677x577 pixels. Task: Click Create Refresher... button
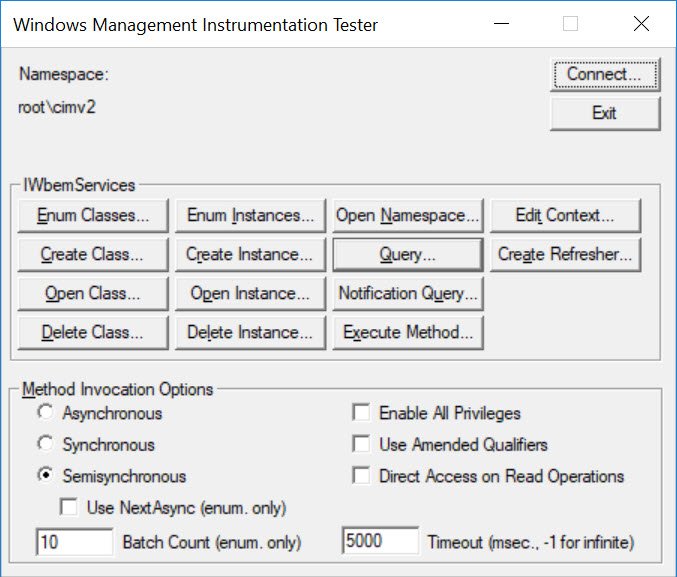565,254
